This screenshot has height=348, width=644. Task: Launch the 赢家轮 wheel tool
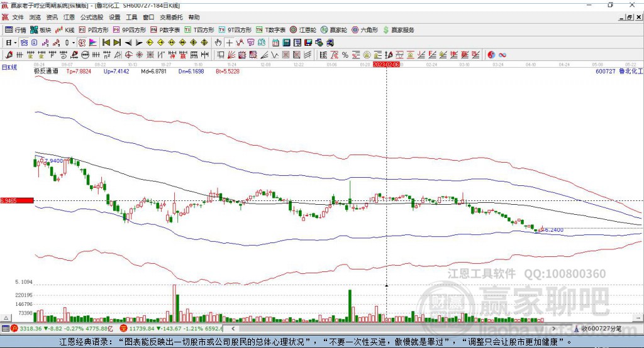coord(334,30)
